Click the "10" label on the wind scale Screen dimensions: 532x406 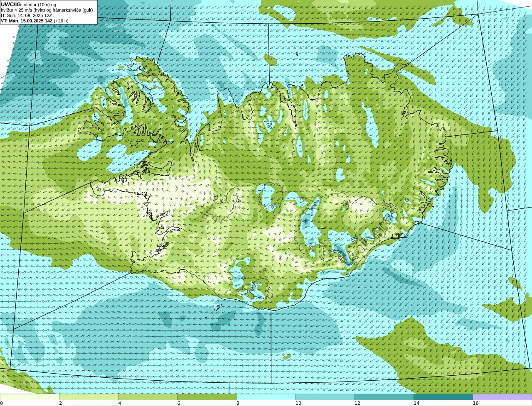(298, 403)
